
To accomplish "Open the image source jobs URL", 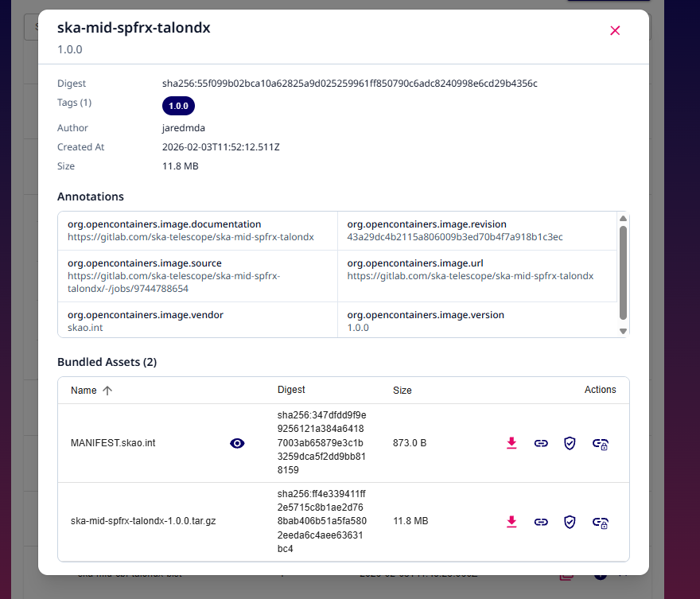I will click(x=173, y=282).
